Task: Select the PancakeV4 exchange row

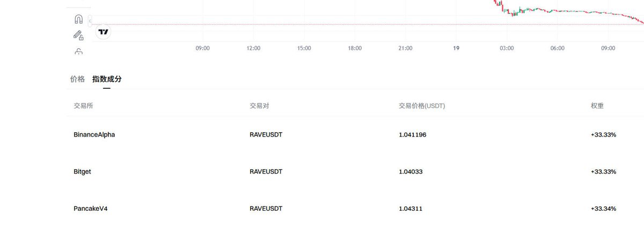Action: coord(355,208)
